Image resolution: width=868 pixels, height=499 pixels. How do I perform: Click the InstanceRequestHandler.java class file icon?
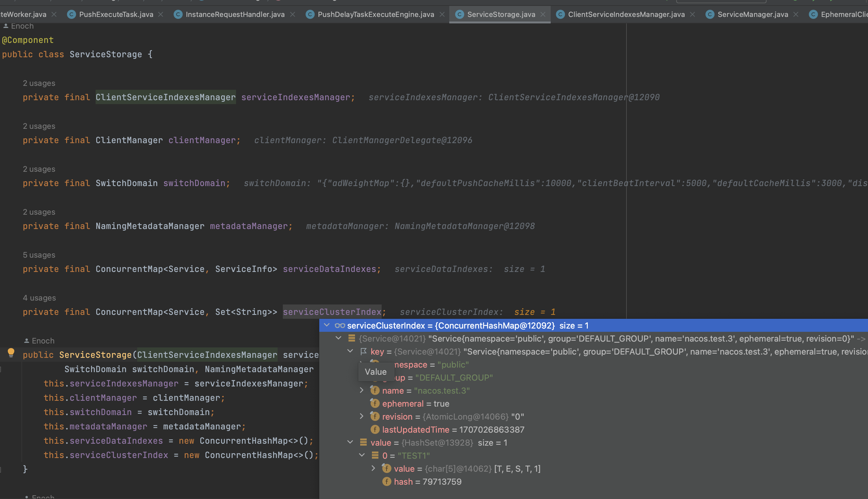(178, 14)
